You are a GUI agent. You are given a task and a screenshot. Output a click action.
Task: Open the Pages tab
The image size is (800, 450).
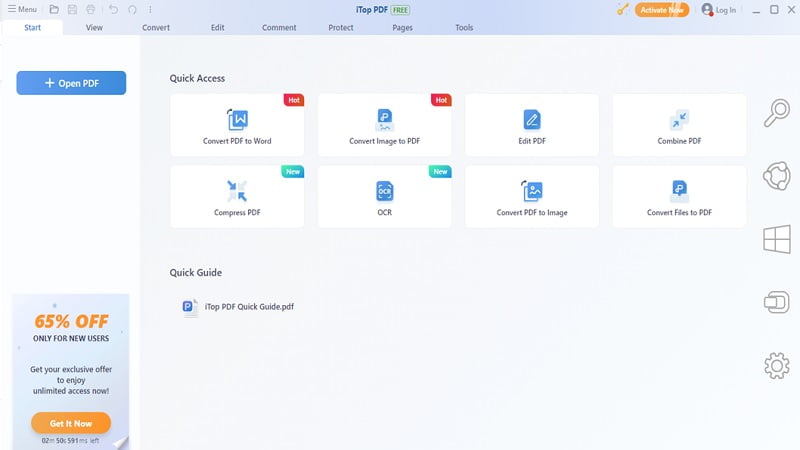pos(403,28)
